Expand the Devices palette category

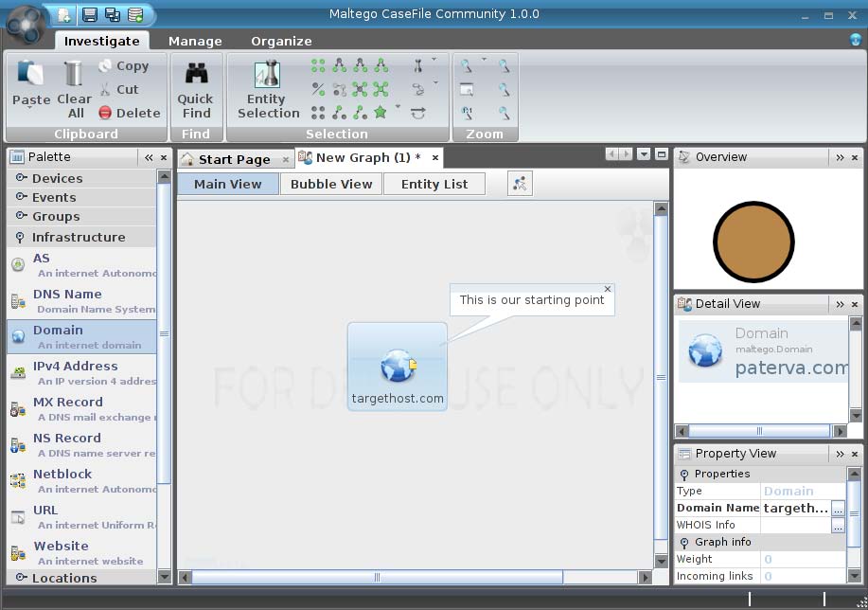(x=57, y=179)
